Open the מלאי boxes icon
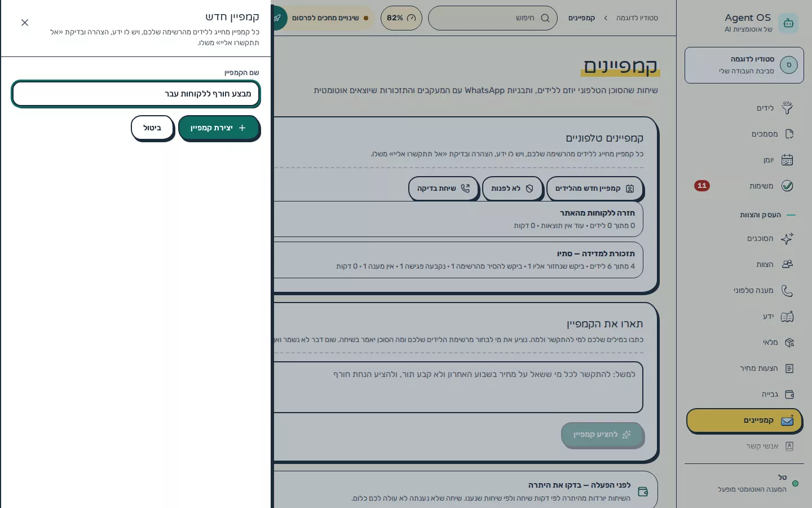 tap(789, 342)
